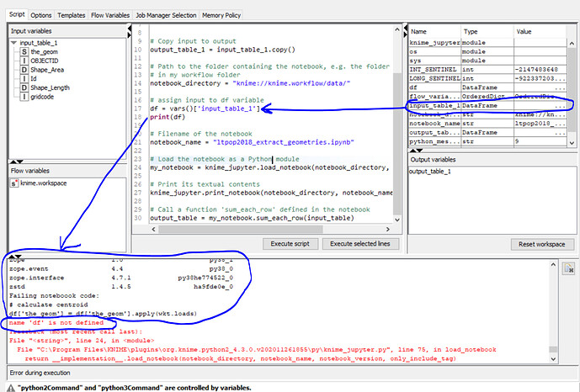
Task: Collapse left panel splitter arrows
Action: pyautogui.click(x=129, y=32)
